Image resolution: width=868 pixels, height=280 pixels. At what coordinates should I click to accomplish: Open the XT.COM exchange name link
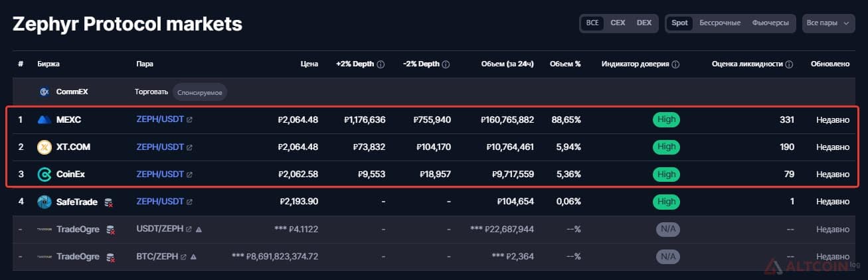click(72, 147)
